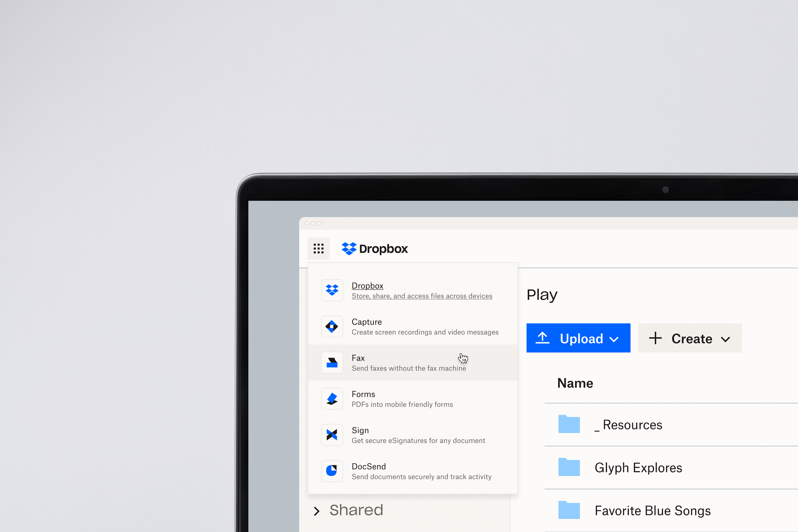Click the Forms app icon
This screenshot has height=532, width=798.
332,399
